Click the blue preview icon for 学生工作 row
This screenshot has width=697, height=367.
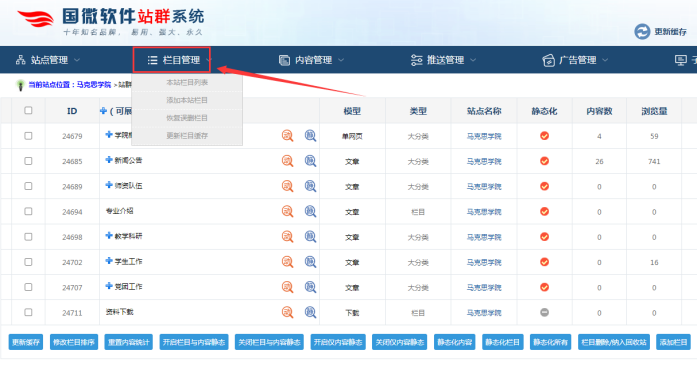pos(310,262)
